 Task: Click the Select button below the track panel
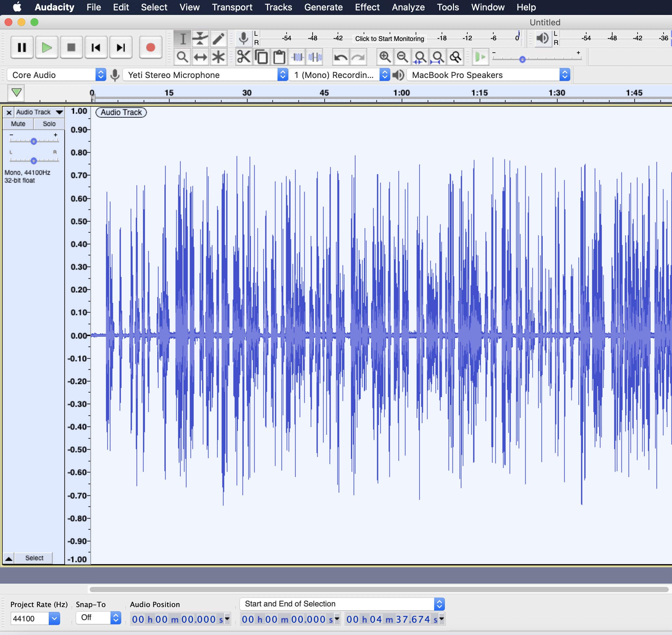(x=33, y=558)
